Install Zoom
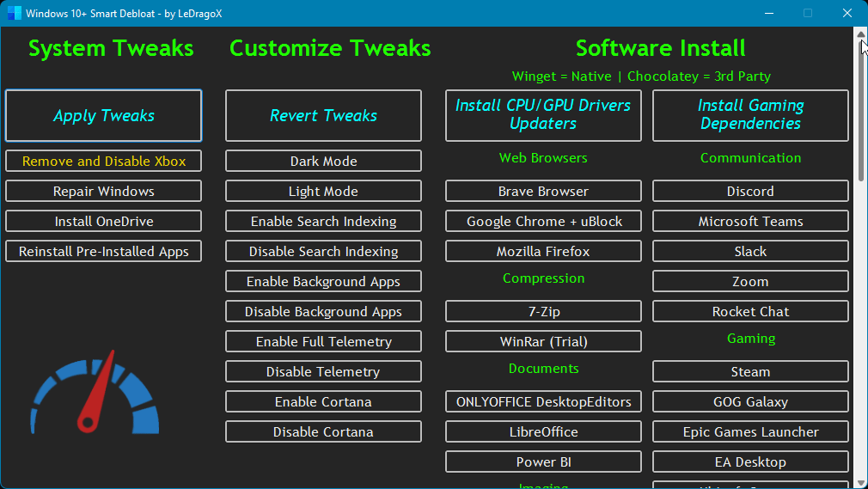This screenshot has height=489, width=868. (x=750, y=281)
